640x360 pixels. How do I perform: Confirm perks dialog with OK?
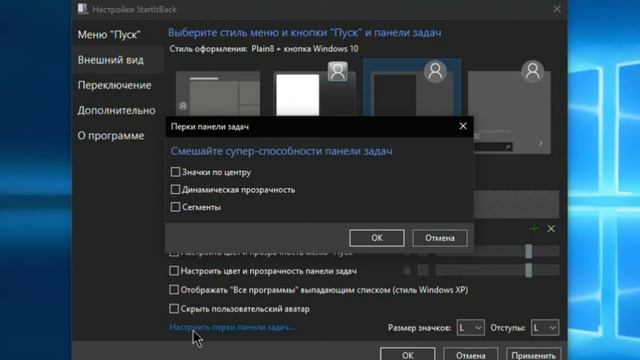(377, 238)
